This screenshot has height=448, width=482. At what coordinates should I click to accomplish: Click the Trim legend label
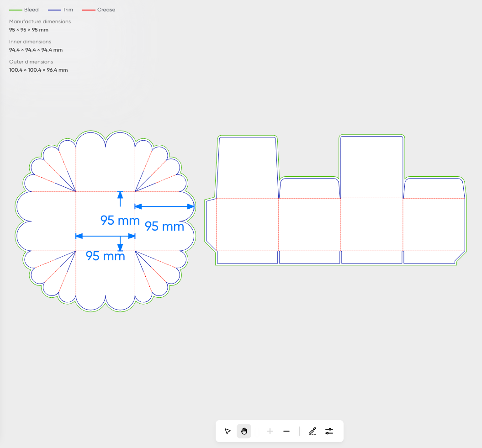coord(68,10)
